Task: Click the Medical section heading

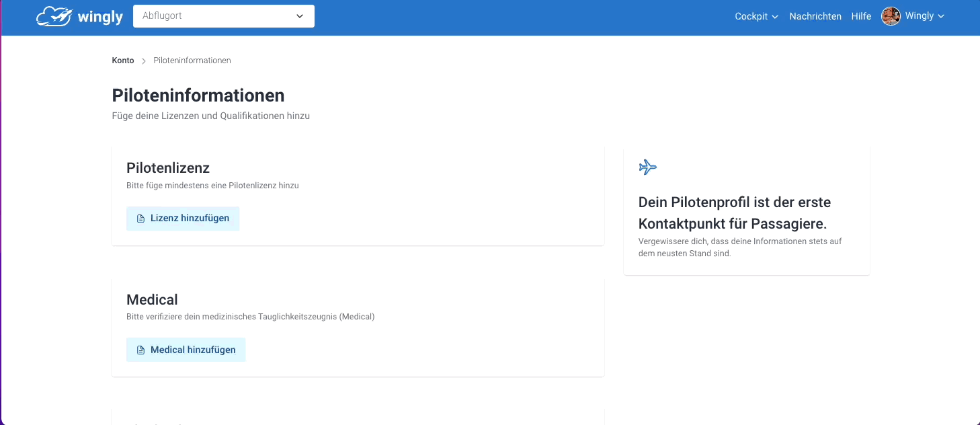Action: 152,299
